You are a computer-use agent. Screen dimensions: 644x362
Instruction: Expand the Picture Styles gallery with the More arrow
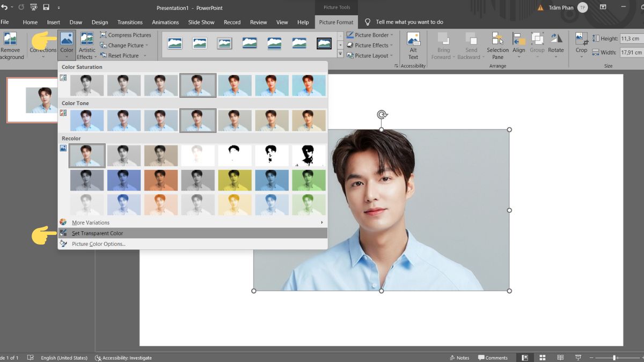pos(340,54)
